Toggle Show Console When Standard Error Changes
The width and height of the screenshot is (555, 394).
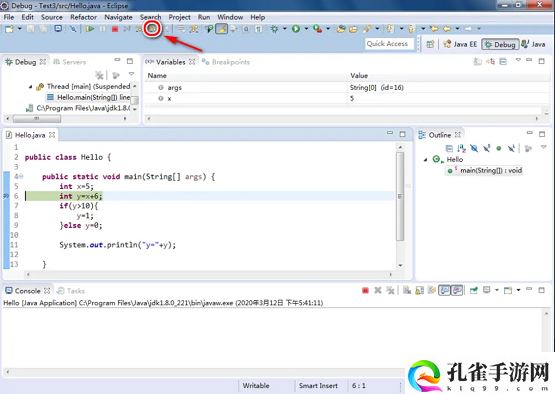(457, 291)
